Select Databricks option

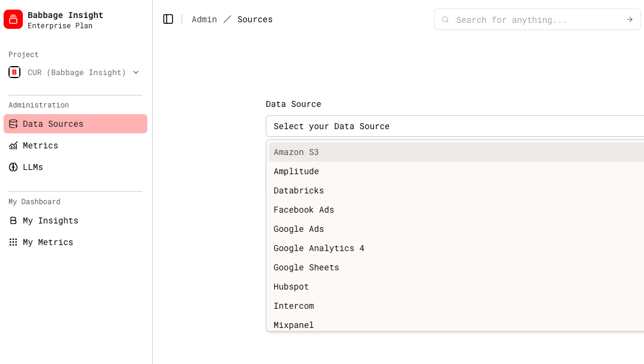tap(456, 191)
